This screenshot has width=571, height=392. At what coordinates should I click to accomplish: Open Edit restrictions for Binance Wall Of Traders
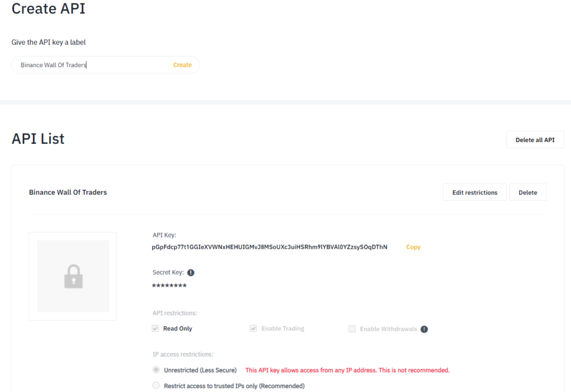click(475, 192)
